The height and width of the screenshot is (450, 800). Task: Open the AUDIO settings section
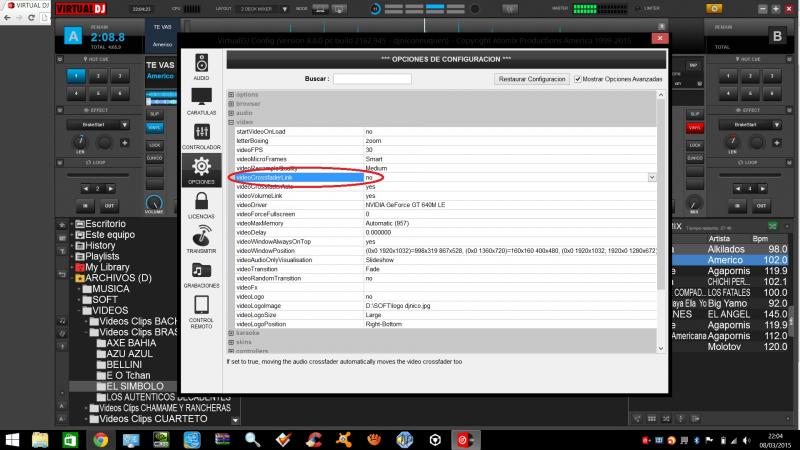click(201, 67)
